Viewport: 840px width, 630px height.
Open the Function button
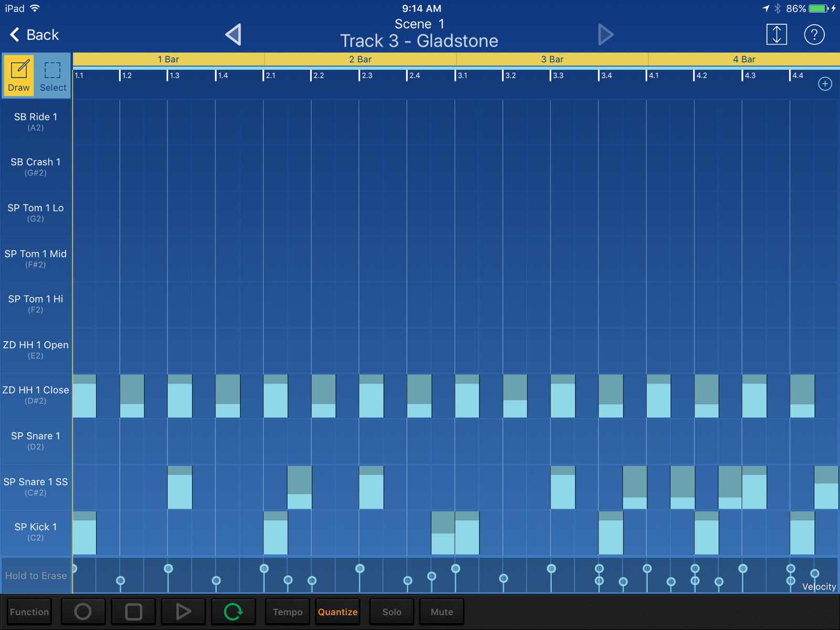(29, 612)
